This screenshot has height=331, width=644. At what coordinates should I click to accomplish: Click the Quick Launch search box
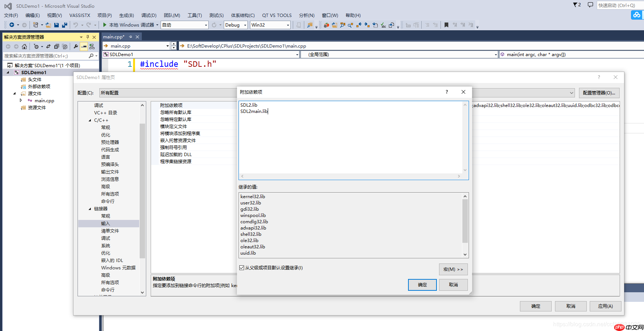(x=620, y=5)
